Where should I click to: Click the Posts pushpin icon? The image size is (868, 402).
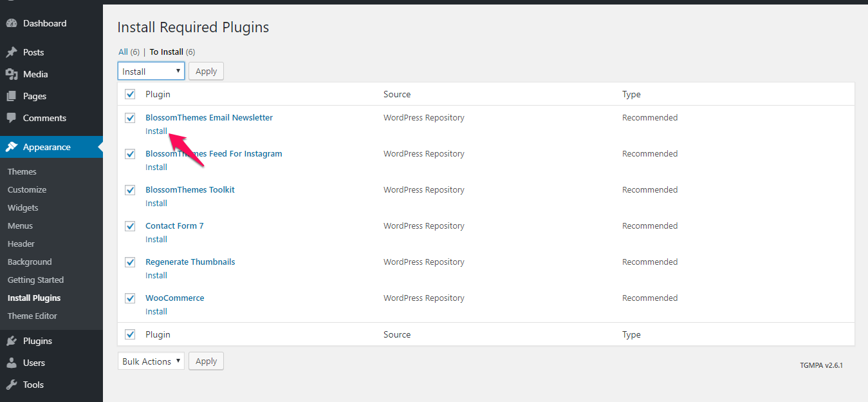(x=12, y=52)
